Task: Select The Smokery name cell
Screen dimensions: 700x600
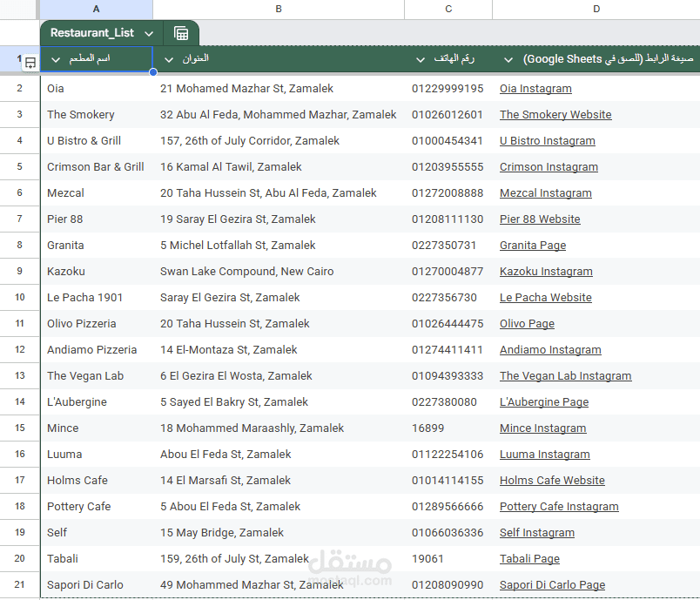Action: tap(97, 115)
